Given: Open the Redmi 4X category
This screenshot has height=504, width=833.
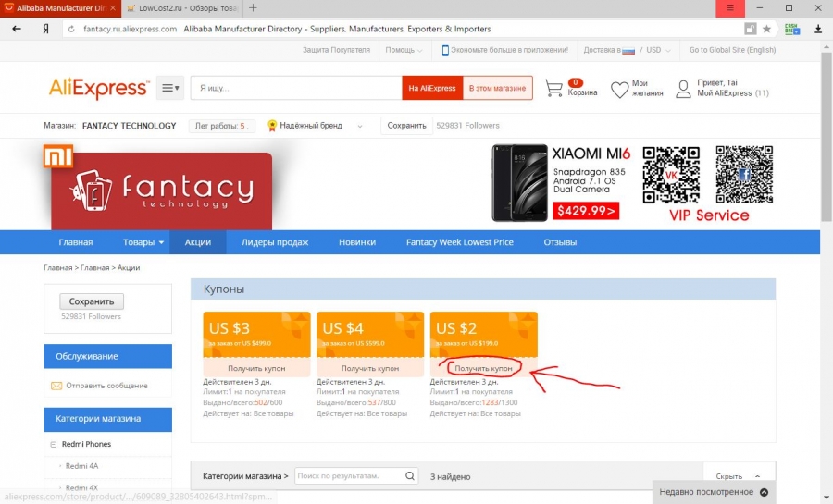Looking at the screenshot, I should click(81, 487).
